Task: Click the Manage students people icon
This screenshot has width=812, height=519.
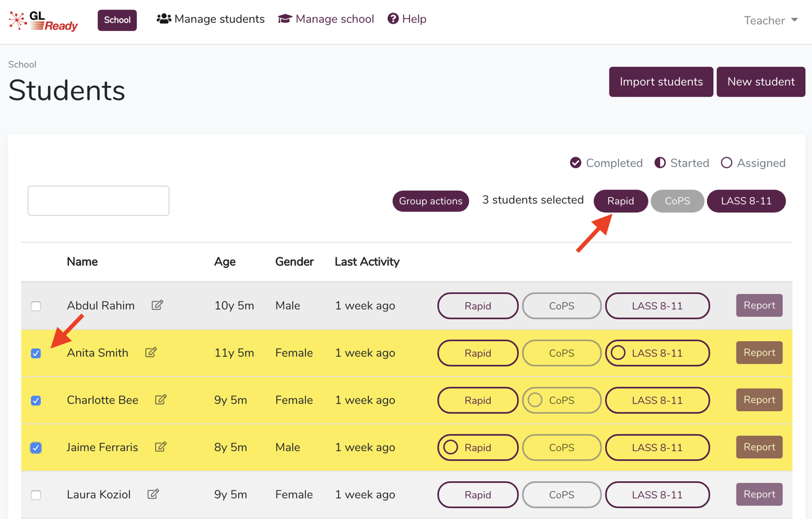Action: click(x=163, y=18)
